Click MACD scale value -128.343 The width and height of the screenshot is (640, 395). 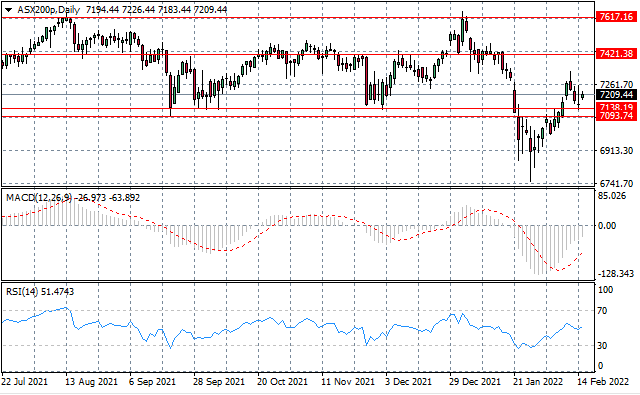(616, 273)
